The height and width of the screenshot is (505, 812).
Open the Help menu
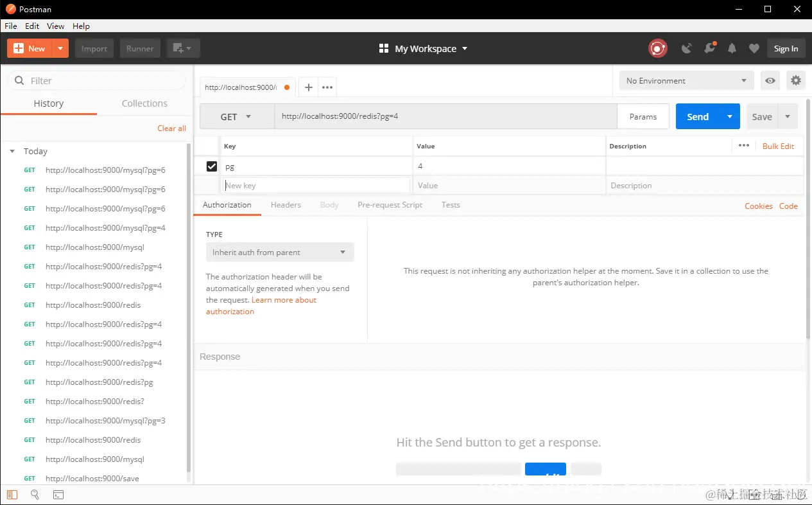pyautogui.click(x=81, y=26)
